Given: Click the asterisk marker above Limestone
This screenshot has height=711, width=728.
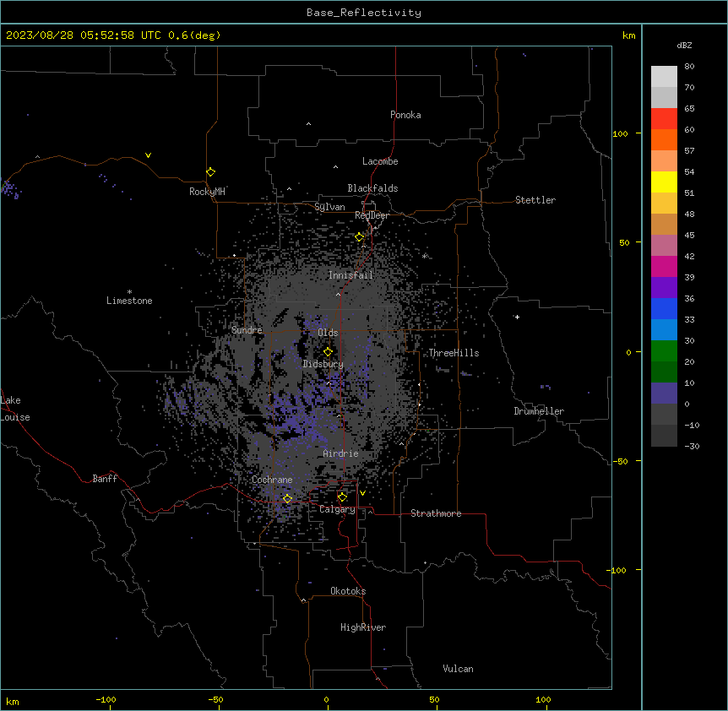Looking at the screenshot, I should tap(129, 291).
